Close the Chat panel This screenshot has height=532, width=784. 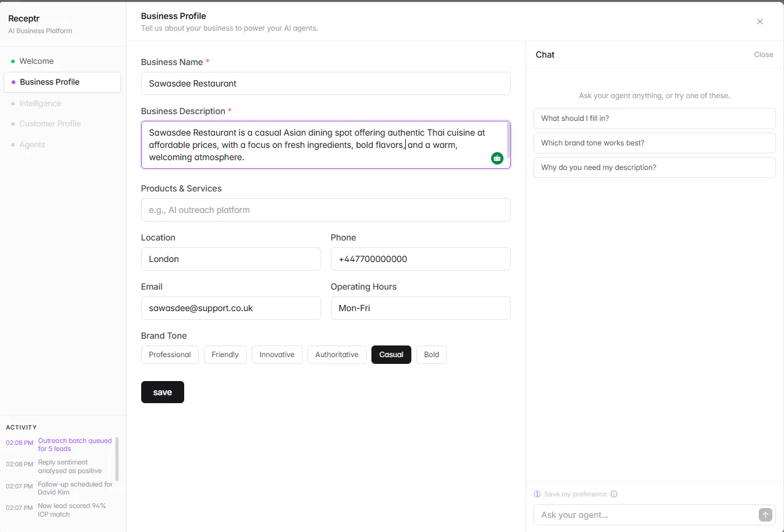764,55
